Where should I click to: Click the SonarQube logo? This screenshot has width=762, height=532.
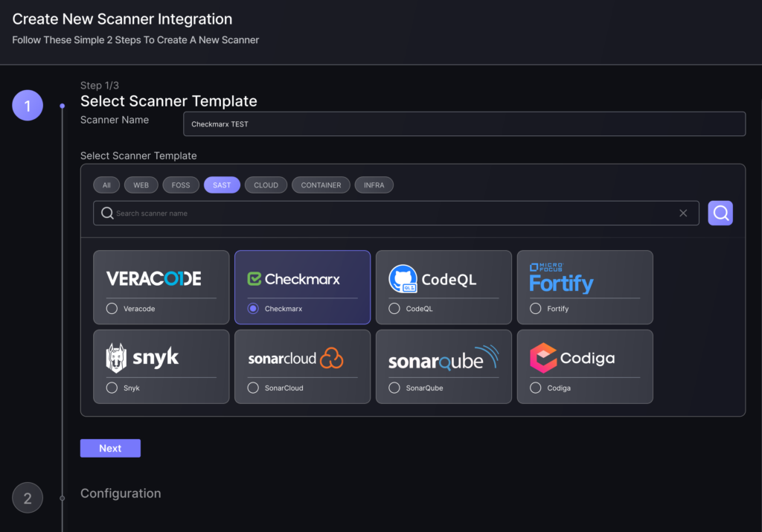pyautogui.click(x=444, y=358)
